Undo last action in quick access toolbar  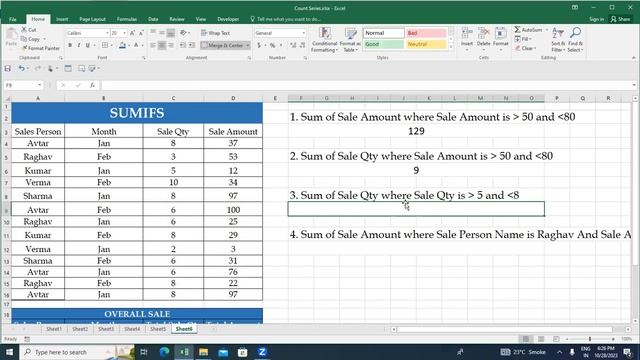21,69
